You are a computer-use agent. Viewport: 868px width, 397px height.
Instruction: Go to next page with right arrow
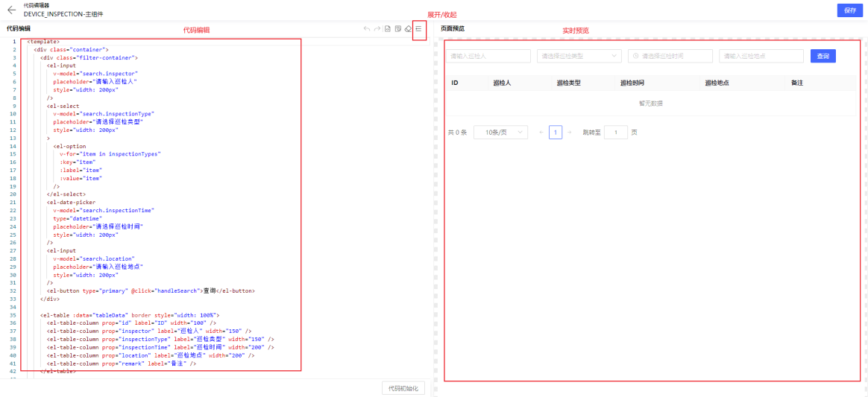click(569, 132)
